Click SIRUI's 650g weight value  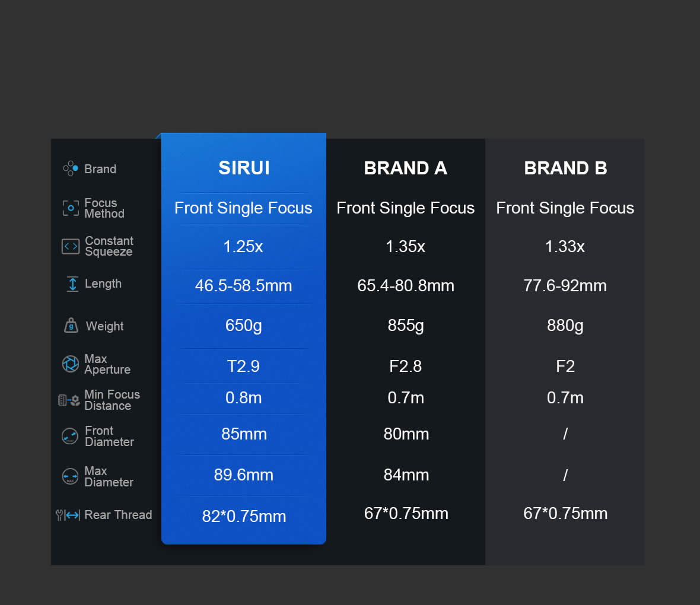tap(243, 325)
